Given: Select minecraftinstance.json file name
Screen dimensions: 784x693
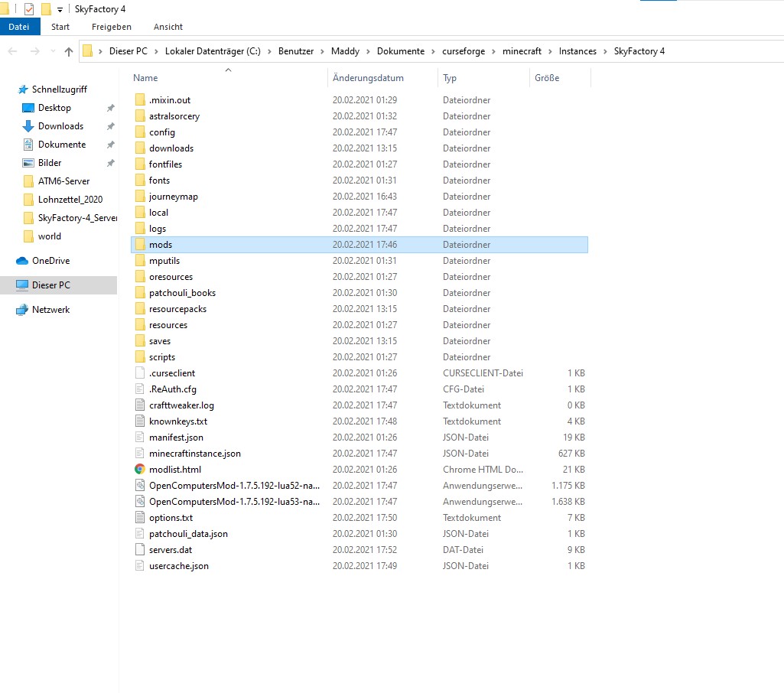Looking at the screenshot, I should pyautogui.click(x=194, y=454).
